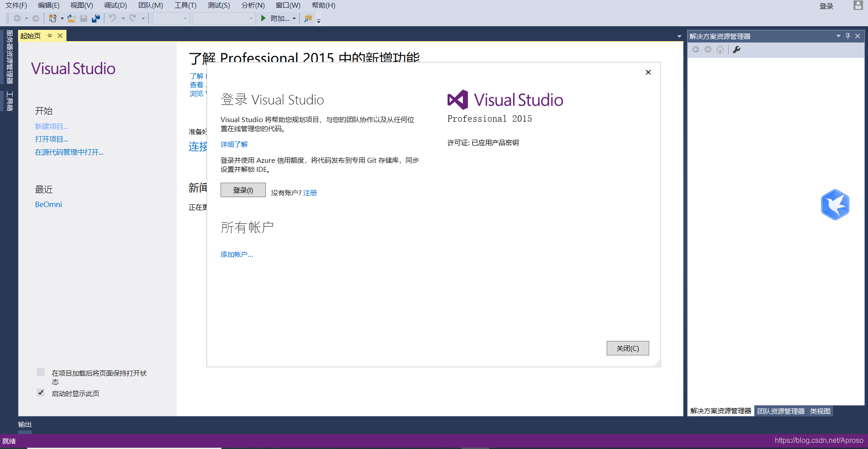Pin the 起始页 tab with pushpin icon
Viewport: 868px width, 449px height.
click(x=50, y=36)
